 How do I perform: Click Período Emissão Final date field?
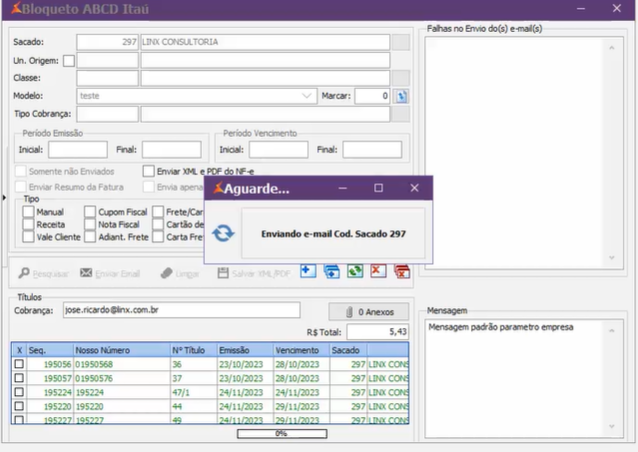coord(172,150)
